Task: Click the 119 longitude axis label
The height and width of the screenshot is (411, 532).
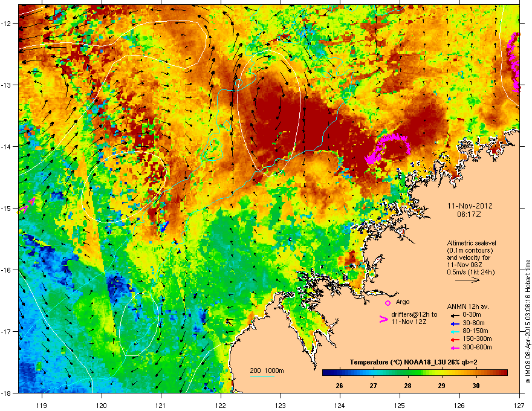Action: pos(42,405)
